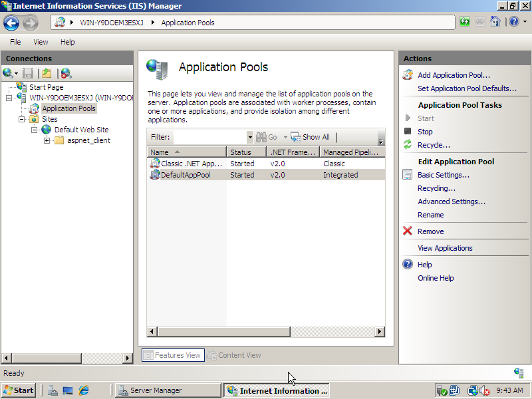Click the Rename link
The width and height of the screenshot is (532, 399).
coord(430,214)
